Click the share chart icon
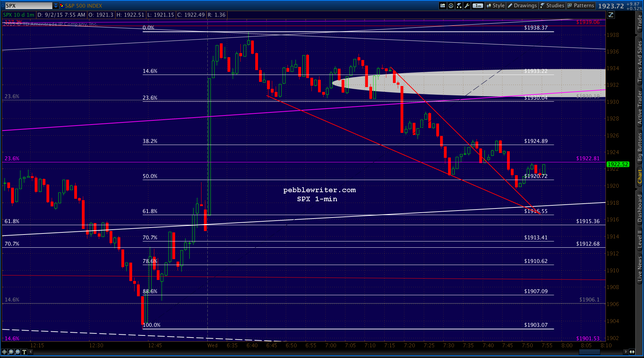Image resolution: width=644 pixels, height=358 pixels. 443,6
